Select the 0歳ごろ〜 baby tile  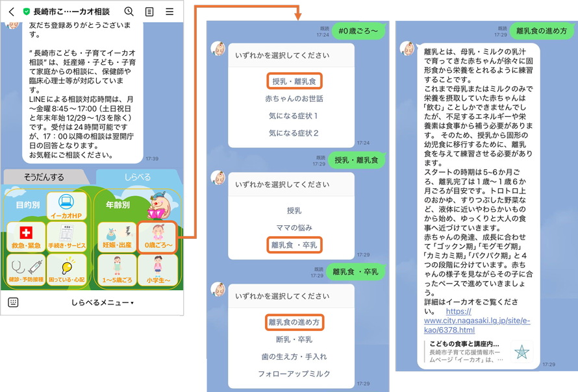click(158, 238)
